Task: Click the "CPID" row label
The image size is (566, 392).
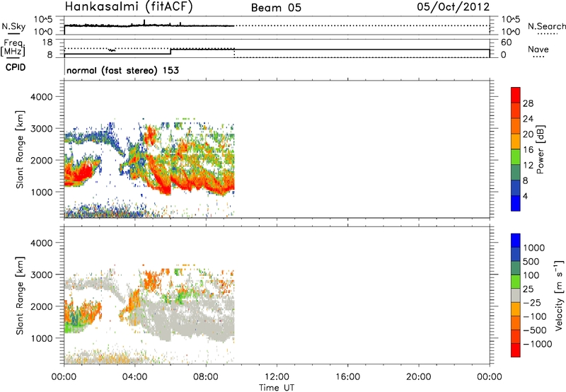Action: pyautogui.click(x=16, y=67)
